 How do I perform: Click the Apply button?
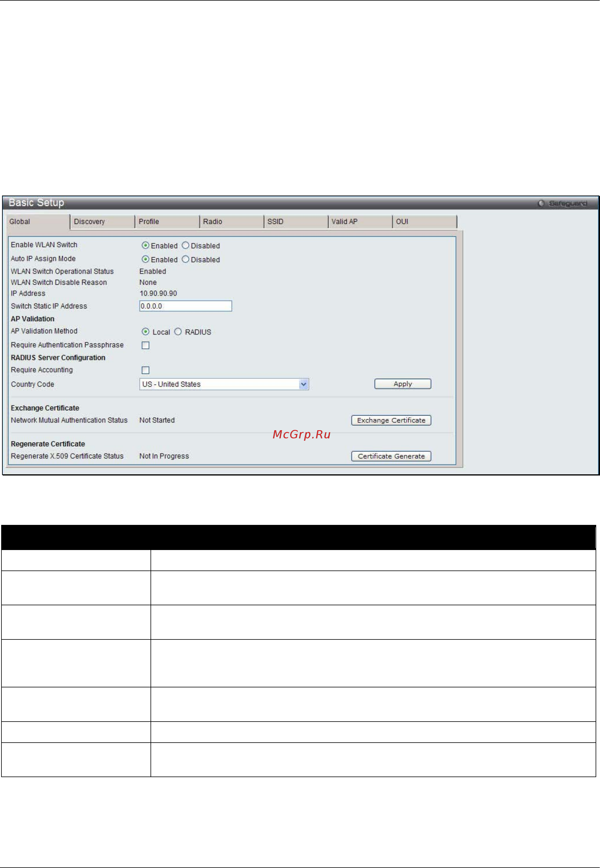click(x=403, y=384)
